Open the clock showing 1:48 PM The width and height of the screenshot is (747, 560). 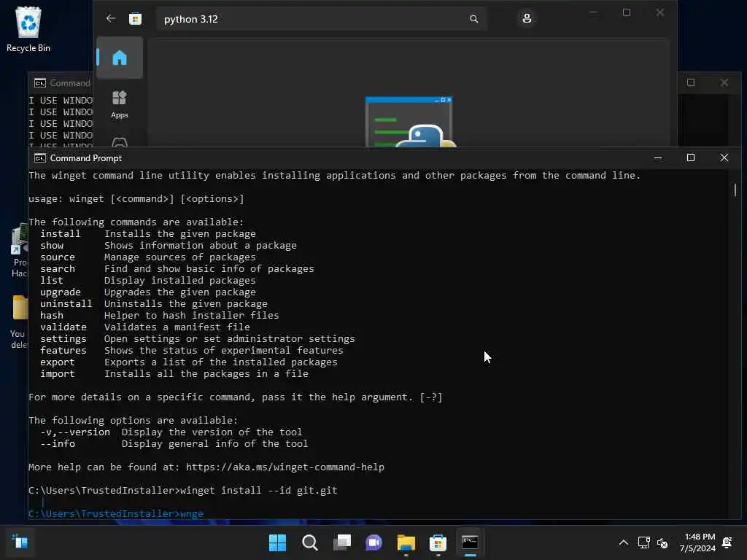[x=697, y=542]
